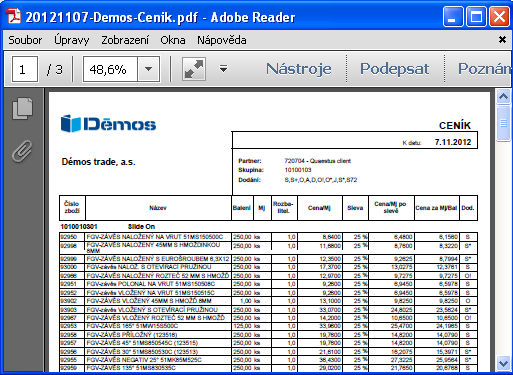Click row 'FGV-ZÁVĚS NALOŽENÝ S EUROŠROUBEM 6,3X12'
This screenshot has height=375, width=513.
268,259
